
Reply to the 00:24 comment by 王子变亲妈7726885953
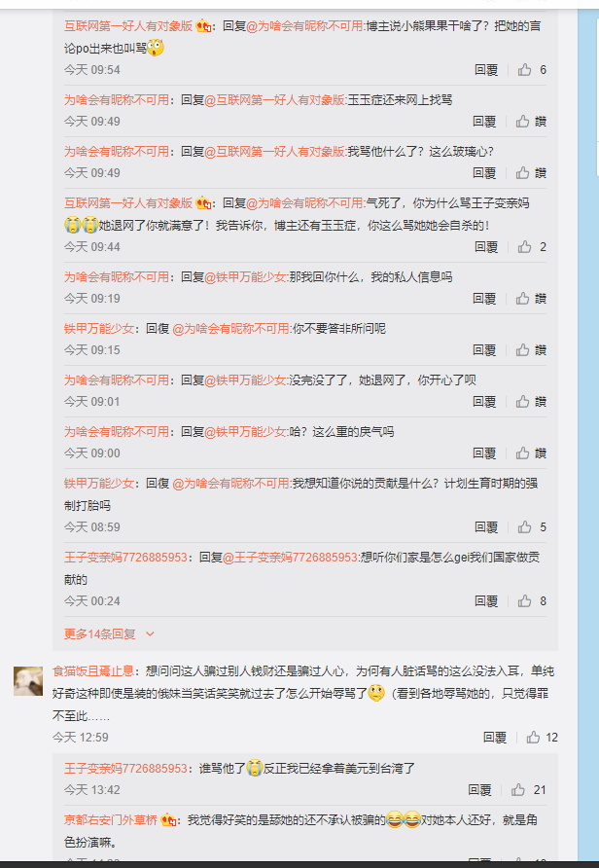[486, 601]
